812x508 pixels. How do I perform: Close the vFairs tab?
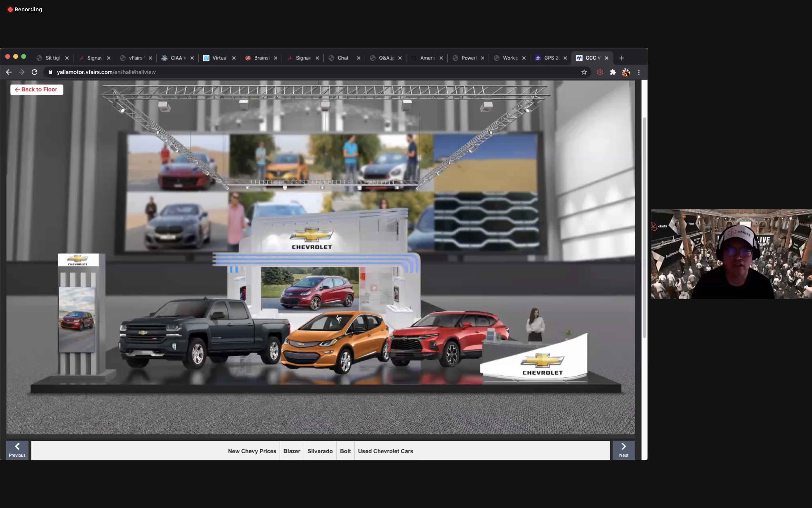pos(150,58)
